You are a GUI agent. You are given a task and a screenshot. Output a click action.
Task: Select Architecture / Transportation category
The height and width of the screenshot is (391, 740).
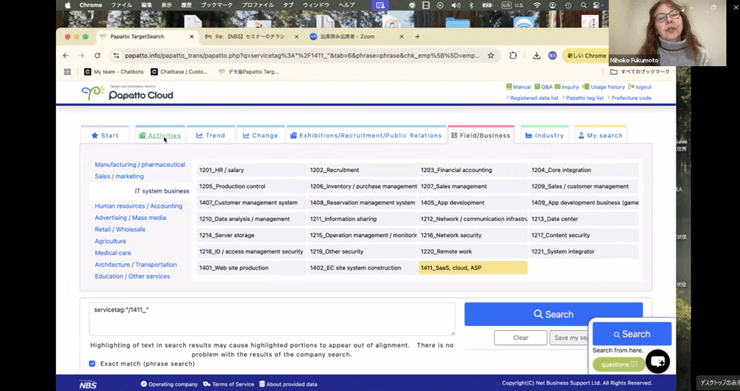click(135, 265)
